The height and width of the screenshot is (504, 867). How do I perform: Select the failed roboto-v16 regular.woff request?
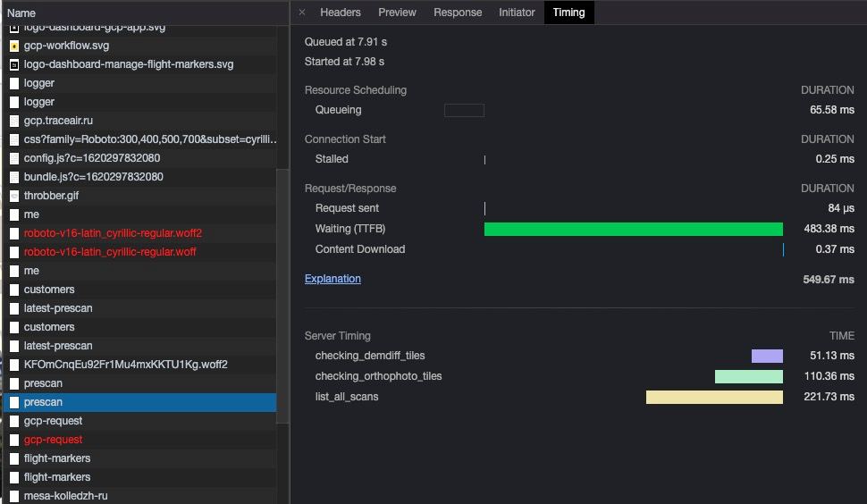pyautogui.click(x=140, y=252)
